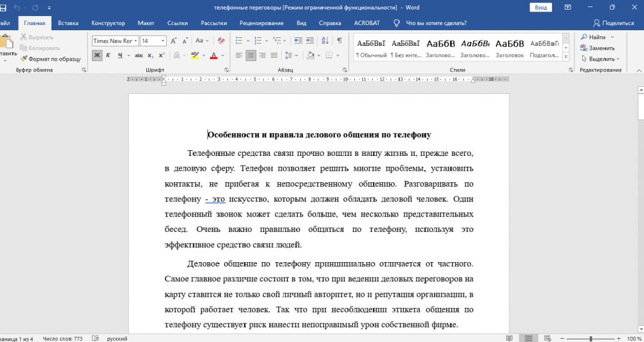Click the subscript x₂ icon
The image size is (644, 342).
pos(150,55)
